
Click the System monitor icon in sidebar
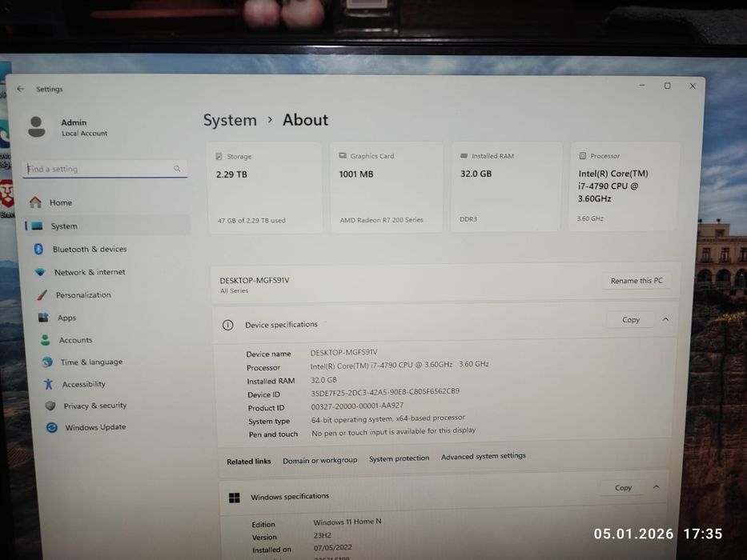coord(37,226)
